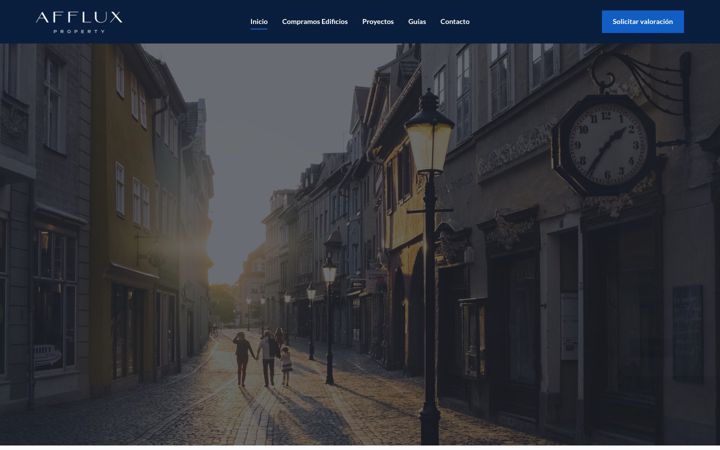This screenshot has width=720, height=450.
Task: Go to Compramos Edificios page
Action: coord(315,22)
